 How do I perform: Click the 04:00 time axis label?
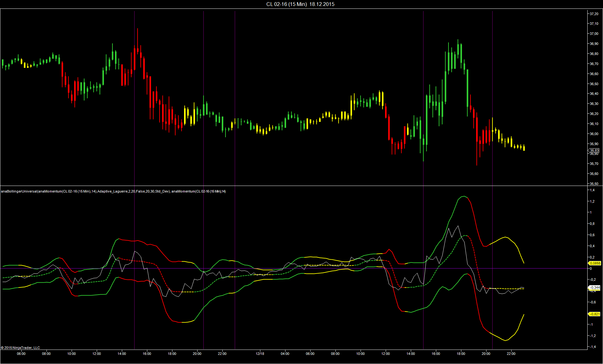[x=285, y=354]
